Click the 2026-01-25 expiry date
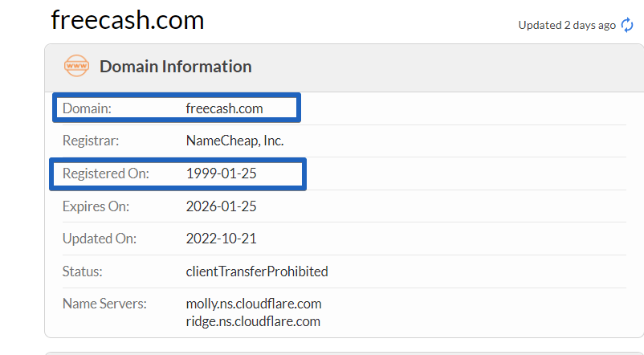The image size is (644, 355). pyautogui.click(x=222, y=206)
